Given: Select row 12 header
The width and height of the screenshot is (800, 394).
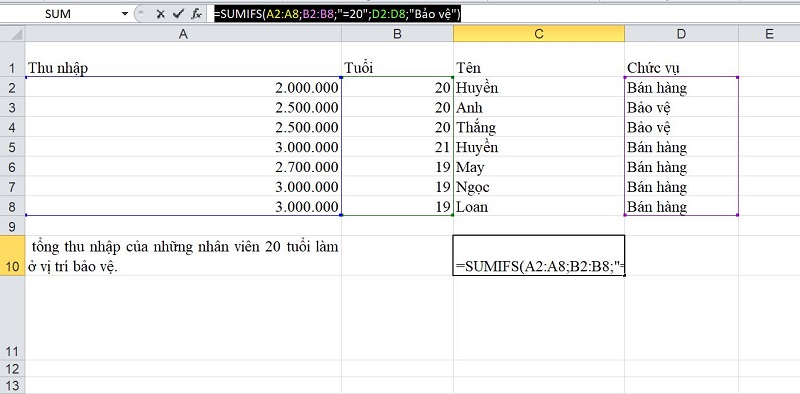Looking at the screenshot, I should [12, 368].
